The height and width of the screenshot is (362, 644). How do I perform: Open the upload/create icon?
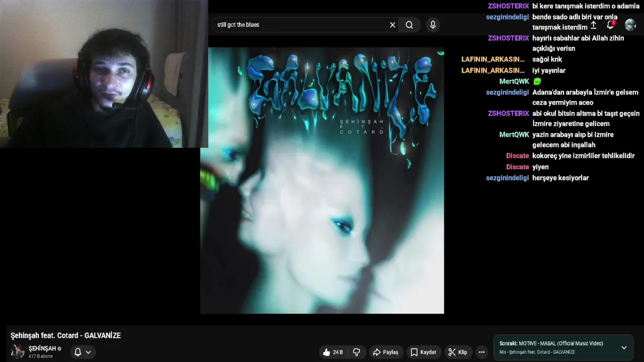[x=593, y=25]
